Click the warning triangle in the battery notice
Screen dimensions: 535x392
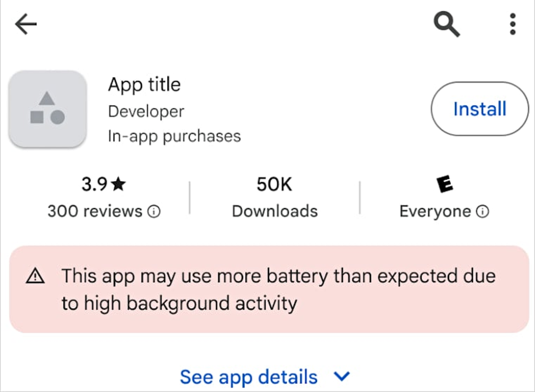[x=35, y=276]
